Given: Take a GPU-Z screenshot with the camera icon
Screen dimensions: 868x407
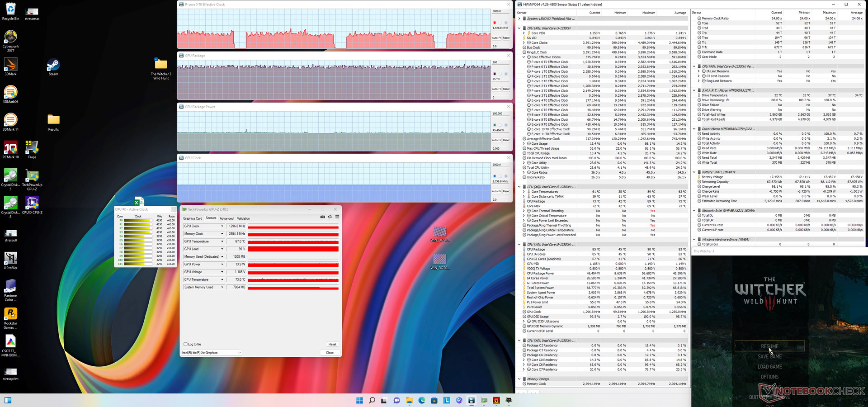Looking at the screenshot, I should click(322, 217).
